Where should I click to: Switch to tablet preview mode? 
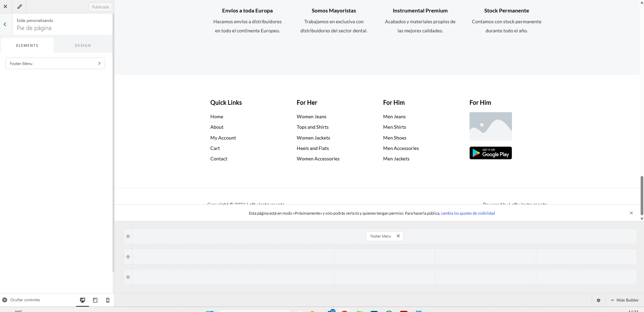(x=95, y=300)
